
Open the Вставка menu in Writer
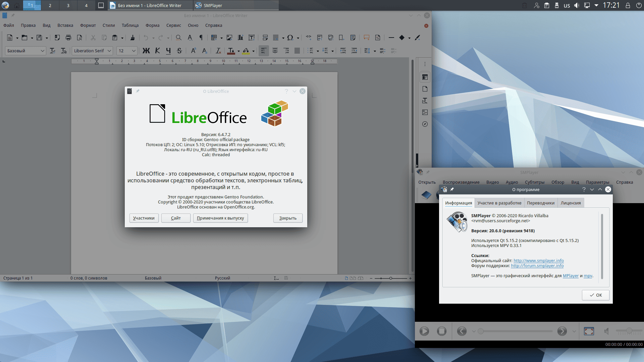pos(65,25)
